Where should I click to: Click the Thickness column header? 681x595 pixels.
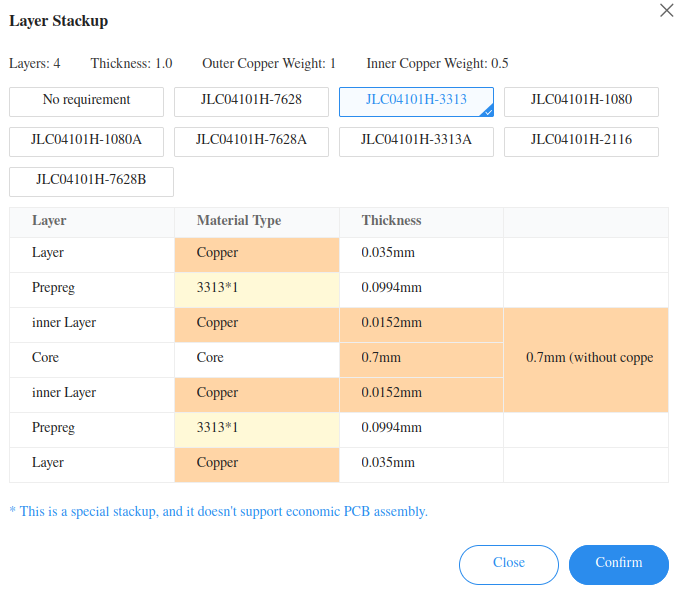392,221
